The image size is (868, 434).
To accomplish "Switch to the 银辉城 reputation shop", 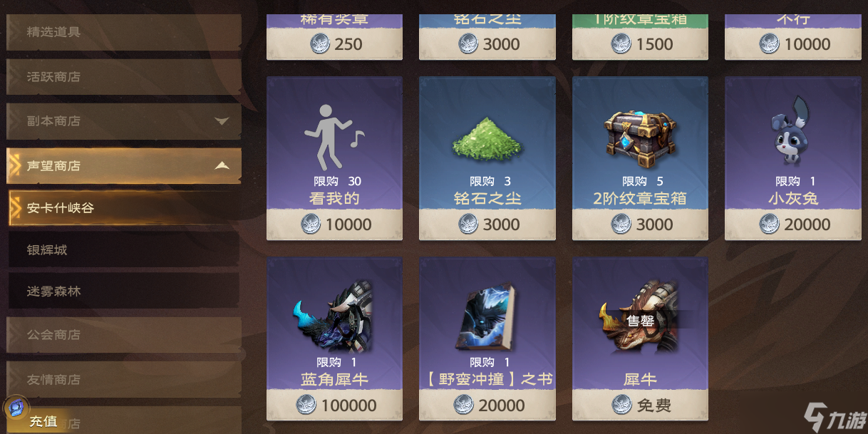I will coord(124,250).
